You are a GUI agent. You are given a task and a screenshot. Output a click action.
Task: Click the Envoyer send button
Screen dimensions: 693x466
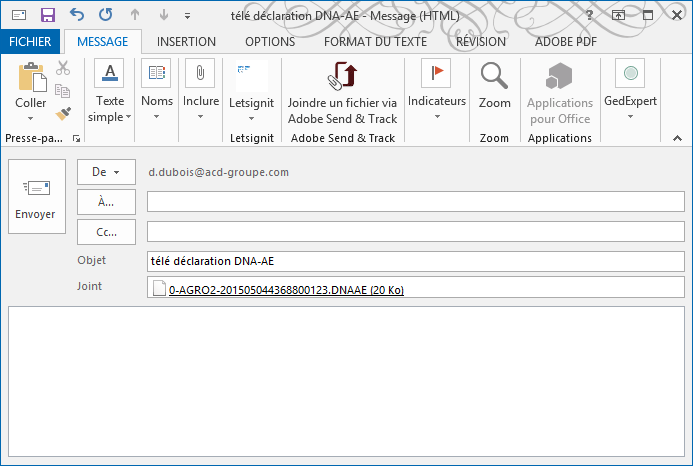click(x=35, y=196)
